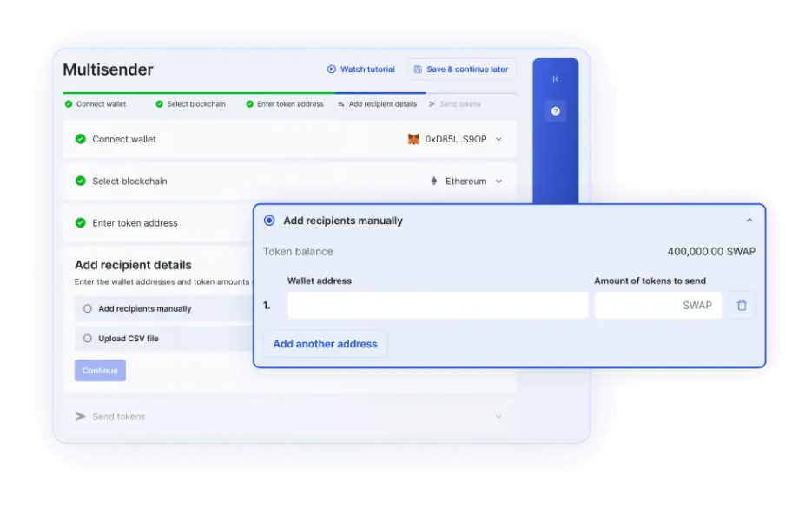
Task: Go to Select blockchain progress step
Action: [190, 104]
